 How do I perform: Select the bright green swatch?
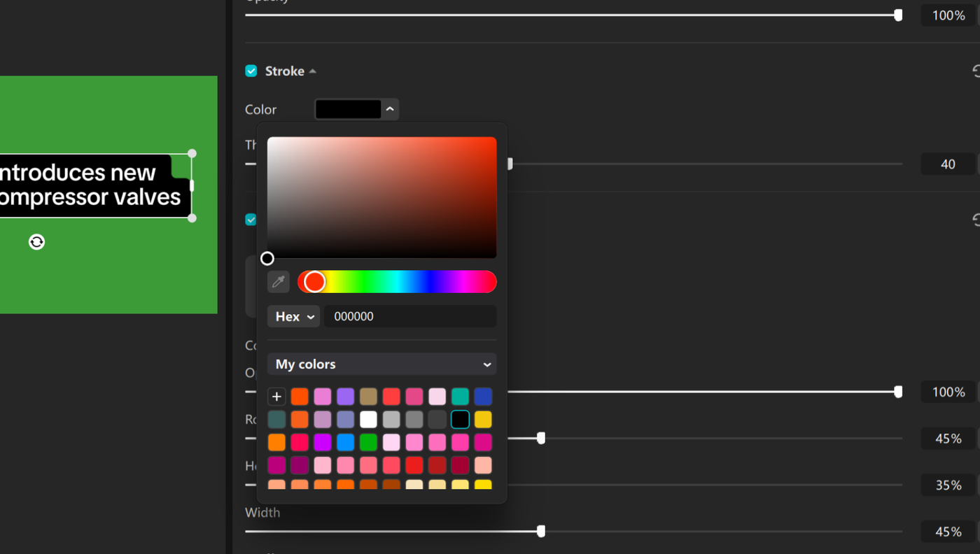[368, 443]
